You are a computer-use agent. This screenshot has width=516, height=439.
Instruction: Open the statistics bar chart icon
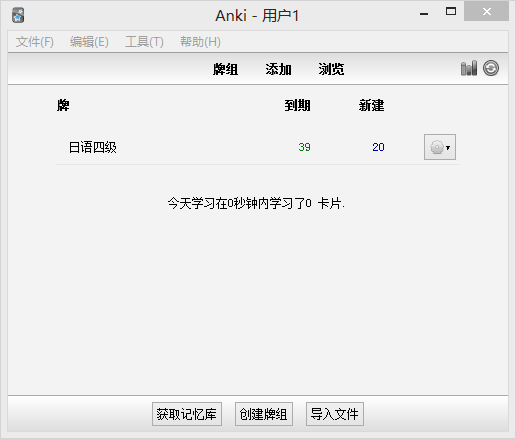469,68
